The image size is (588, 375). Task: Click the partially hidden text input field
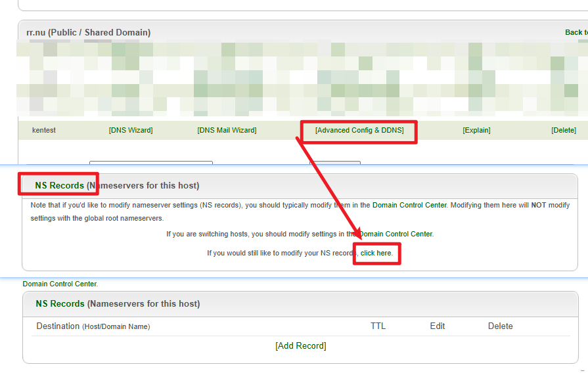click(x=150, y=162)
